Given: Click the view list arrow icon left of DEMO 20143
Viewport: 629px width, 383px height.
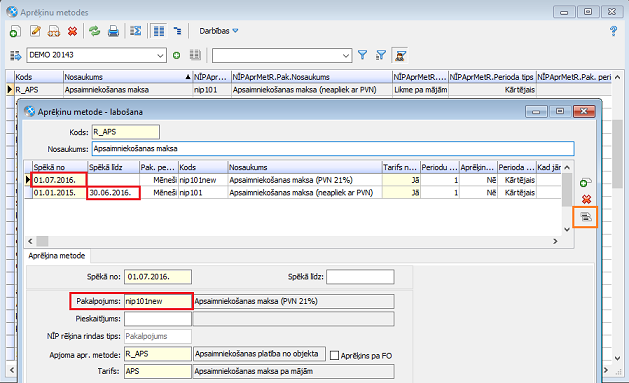Looking at the screenshot, I should [16, 55].
